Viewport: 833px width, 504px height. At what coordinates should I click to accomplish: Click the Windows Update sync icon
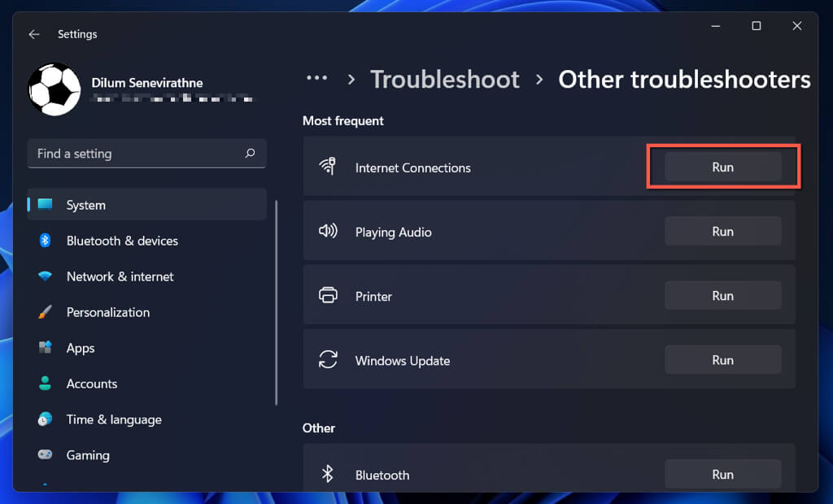click(328, 359)
